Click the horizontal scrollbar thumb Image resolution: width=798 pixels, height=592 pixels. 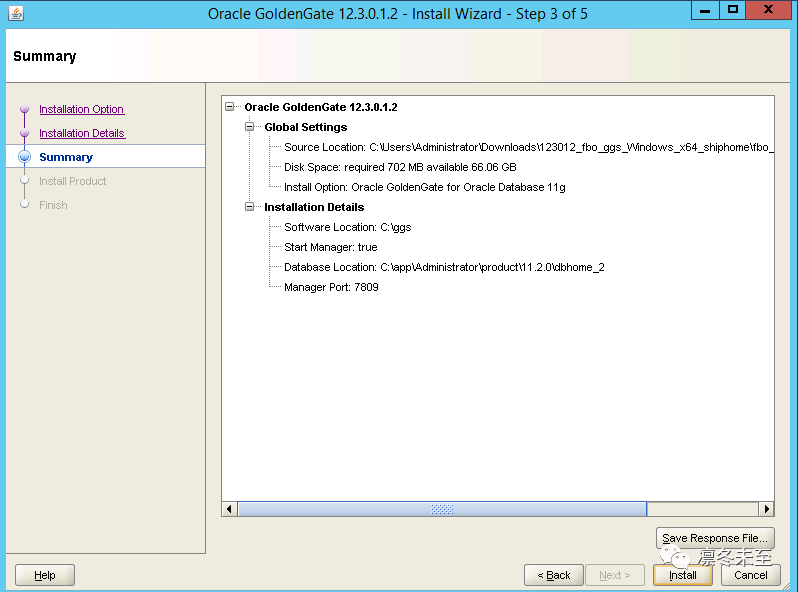click(x=442, y=509)
